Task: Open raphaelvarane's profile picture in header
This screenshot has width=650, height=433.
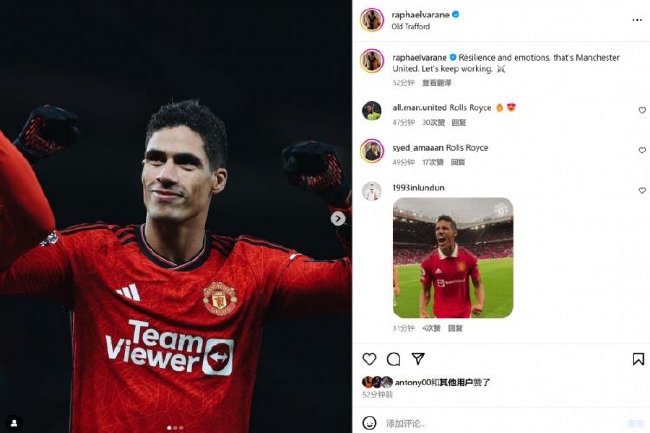Action: pos(372,19)
